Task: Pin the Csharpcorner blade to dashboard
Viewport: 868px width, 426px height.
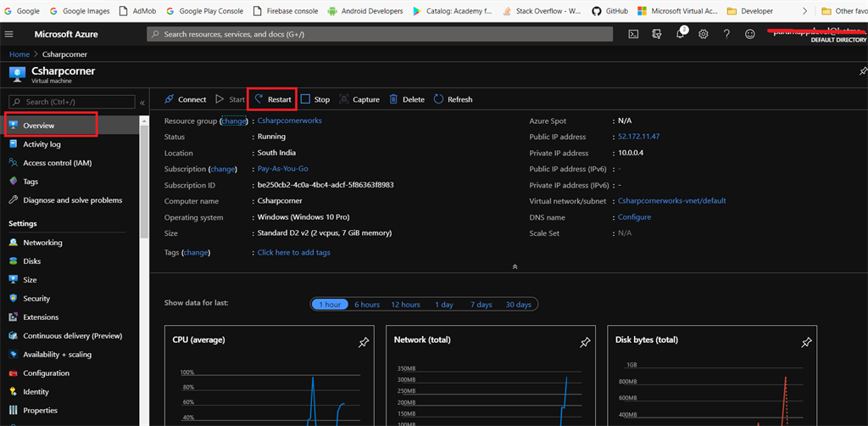Action: pyautogui.click(x=862, y=71)
